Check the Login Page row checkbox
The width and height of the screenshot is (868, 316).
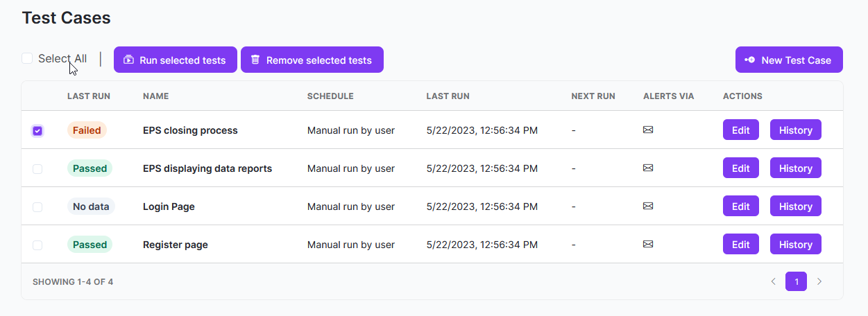[37, 207]
